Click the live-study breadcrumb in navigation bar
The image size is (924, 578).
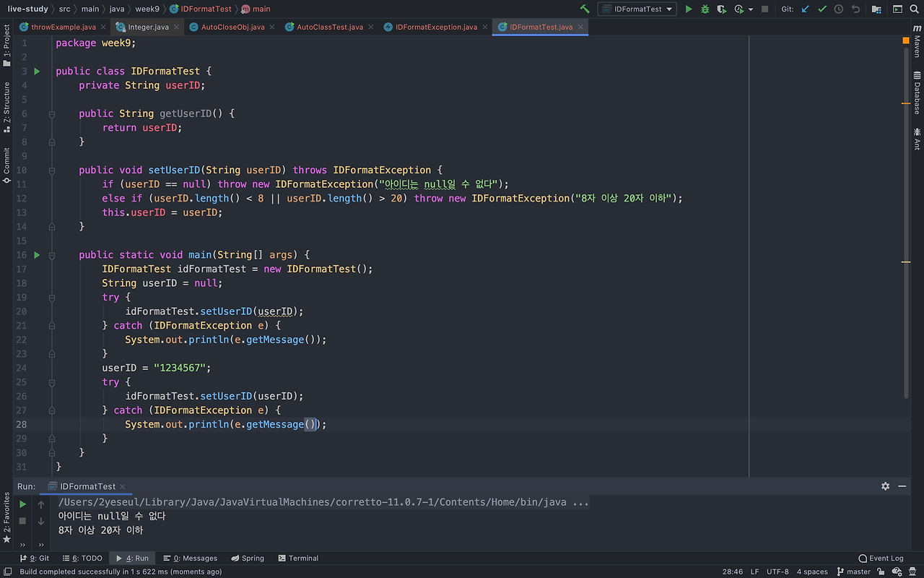[x=27, y=9]
